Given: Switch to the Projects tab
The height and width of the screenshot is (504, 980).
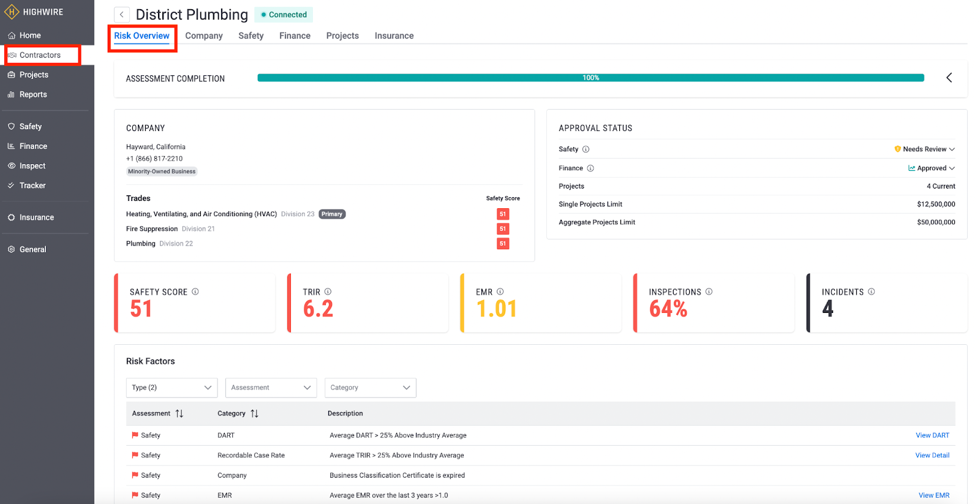Looking at the screenshot, I should 342,36.
